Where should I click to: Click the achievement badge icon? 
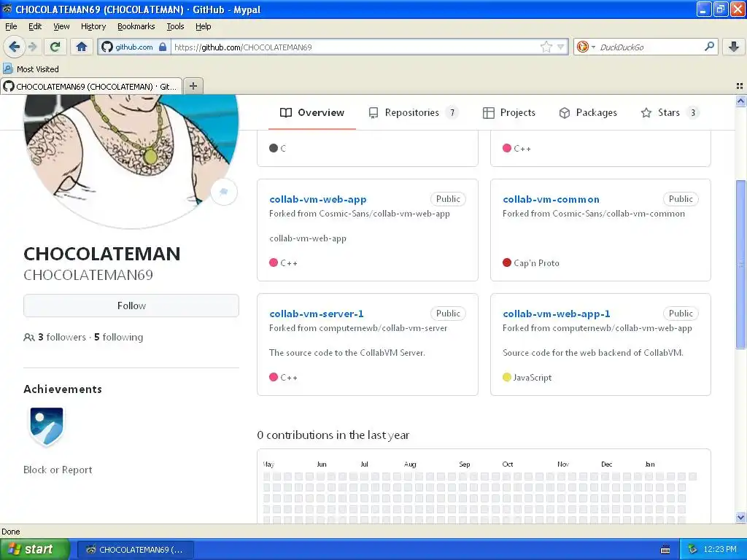pos(46,426)
